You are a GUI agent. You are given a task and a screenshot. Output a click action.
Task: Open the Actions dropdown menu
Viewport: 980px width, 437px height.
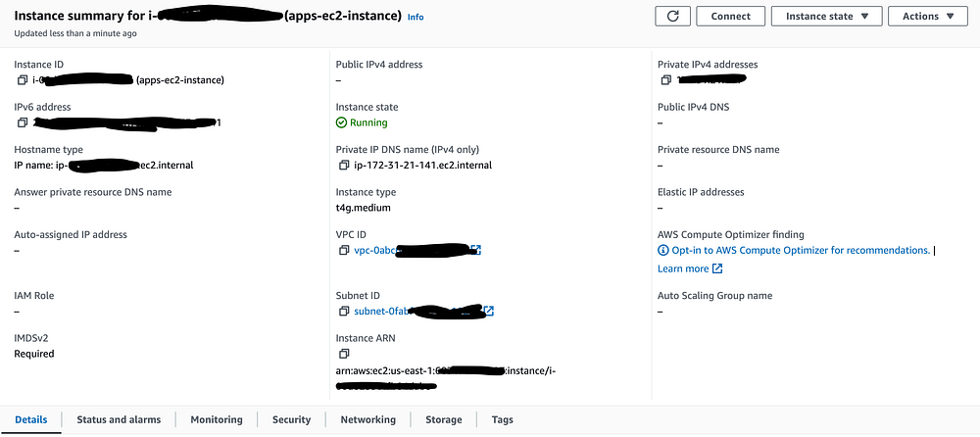(x=926, y=16)
